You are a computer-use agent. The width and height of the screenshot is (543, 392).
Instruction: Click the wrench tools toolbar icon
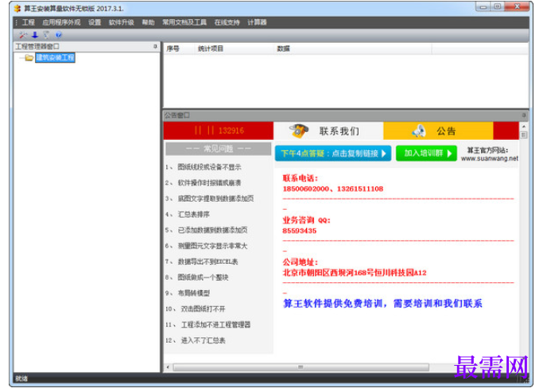pos(23,35)
